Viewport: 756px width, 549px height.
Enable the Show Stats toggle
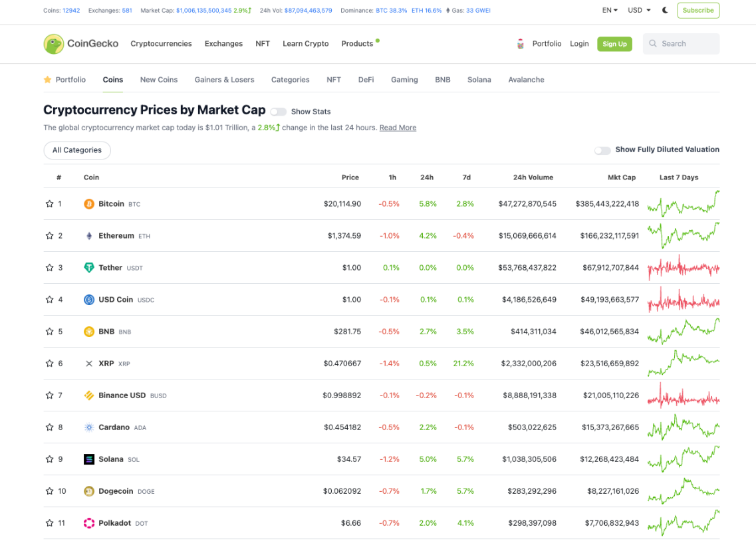pos(278,112)
